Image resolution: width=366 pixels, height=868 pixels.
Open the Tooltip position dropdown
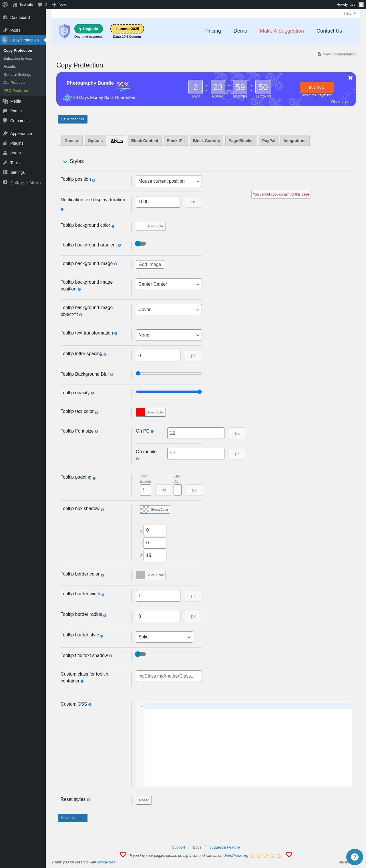coord(168,181)
